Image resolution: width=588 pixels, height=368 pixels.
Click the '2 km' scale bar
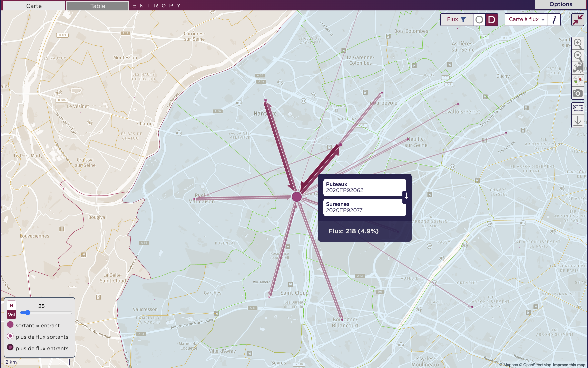pos(37,362)
